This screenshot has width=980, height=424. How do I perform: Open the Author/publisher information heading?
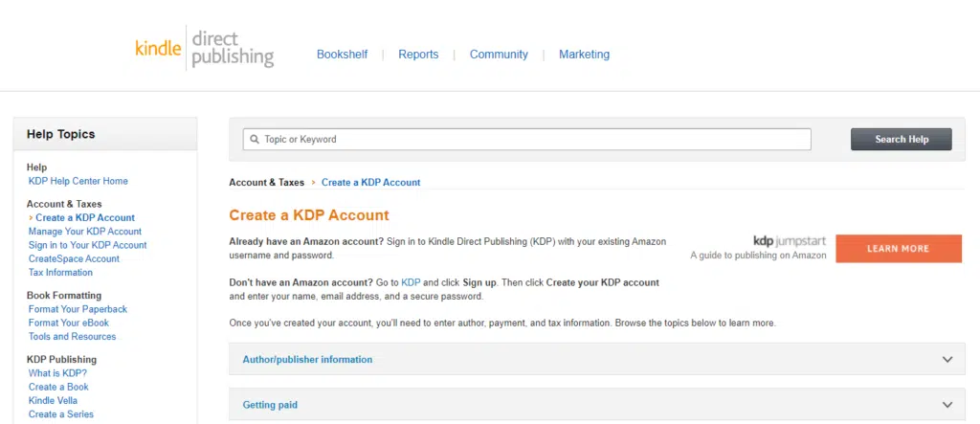(307, 360)
